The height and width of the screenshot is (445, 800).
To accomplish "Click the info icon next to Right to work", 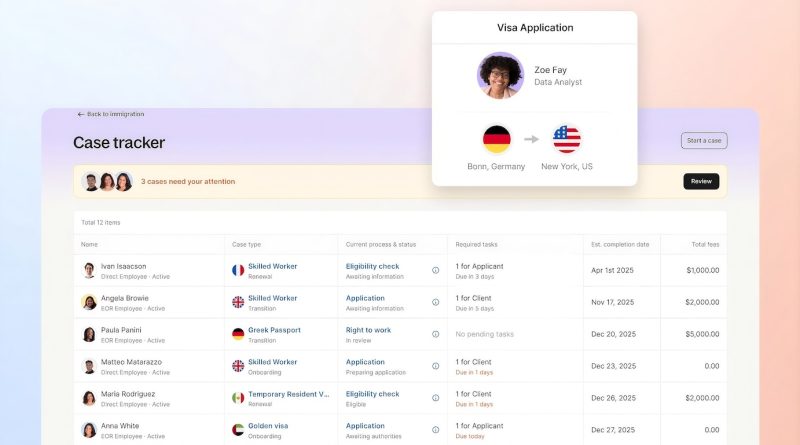I will (x=435, y=334).
